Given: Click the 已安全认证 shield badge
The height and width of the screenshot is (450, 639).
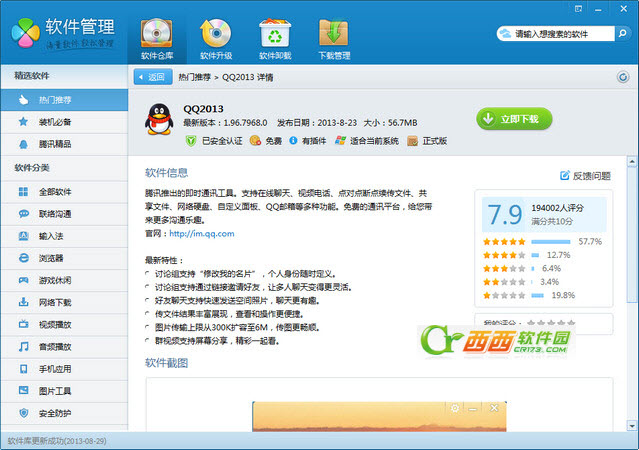Looking at the screenshot, I should (191, 141).
